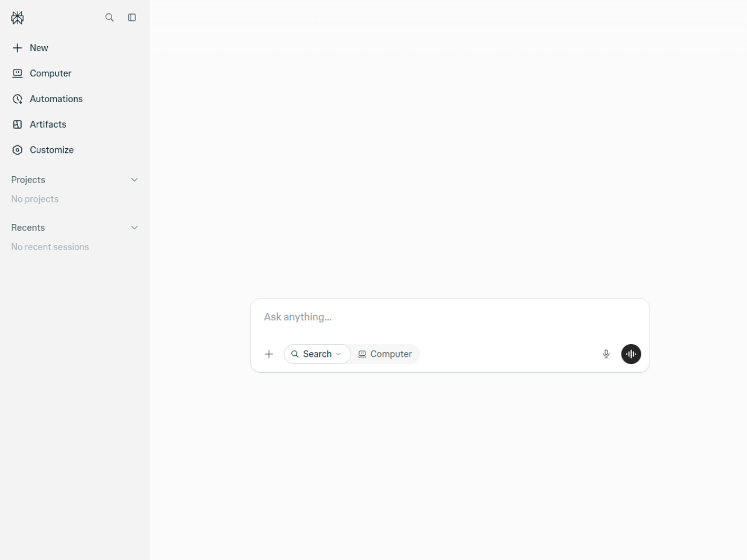Collapse the Projects section chevron
This screenshot has height=560, width=747.
pyautogui.click(x=134, y=180)
